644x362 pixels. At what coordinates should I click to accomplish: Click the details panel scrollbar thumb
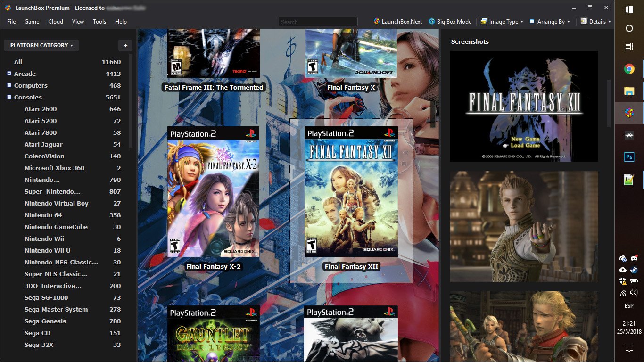click(x=609, y=103)
